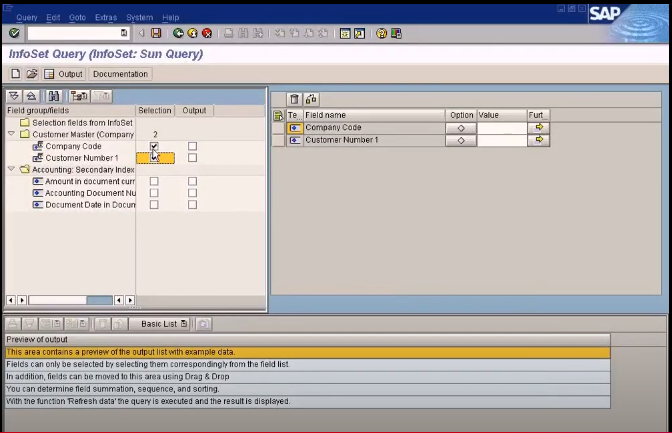Click the field group display icon
The height and width of the screenshot is (433, 672).
coord(79,96)
